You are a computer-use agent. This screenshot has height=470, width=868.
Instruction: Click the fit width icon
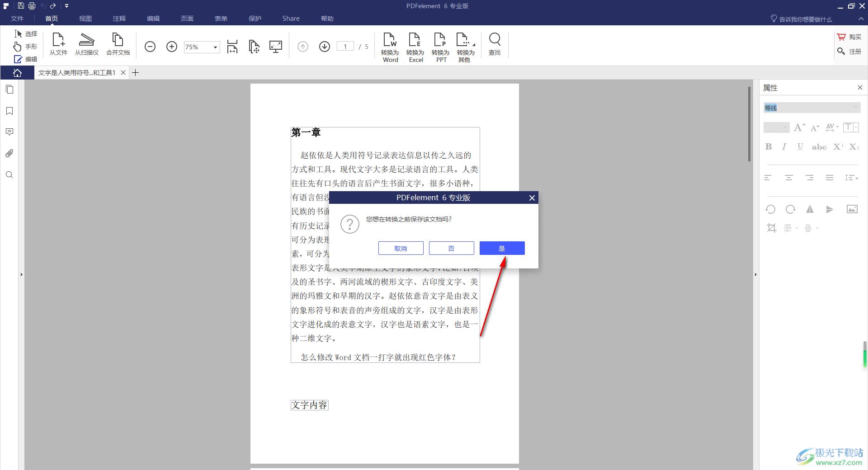[232, 47]
